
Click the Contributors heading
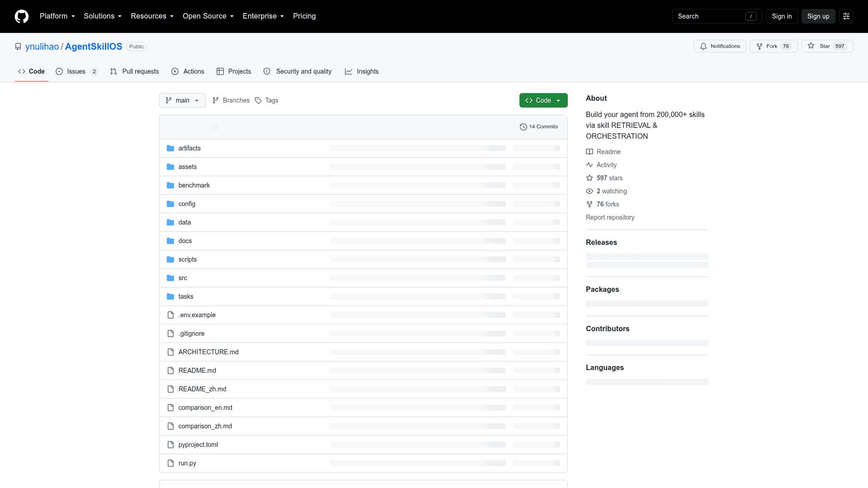click(608, 329)
